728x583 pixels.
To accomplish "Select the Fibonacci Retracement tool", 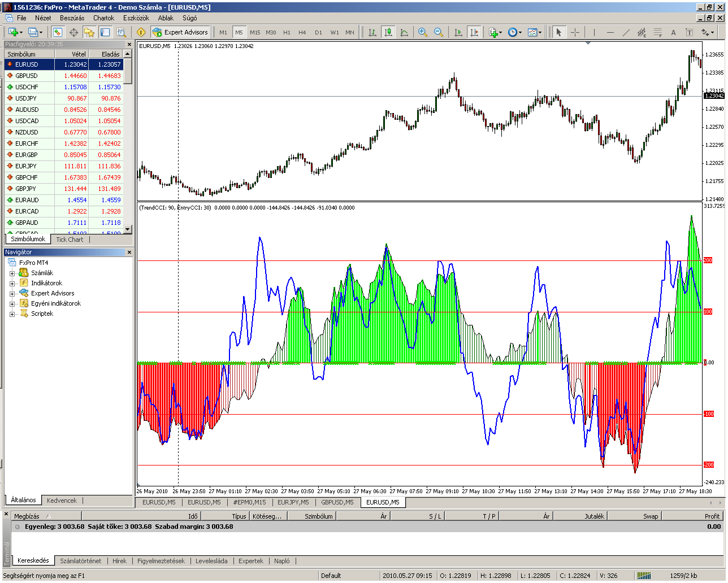I will click(x=657, y=32).
